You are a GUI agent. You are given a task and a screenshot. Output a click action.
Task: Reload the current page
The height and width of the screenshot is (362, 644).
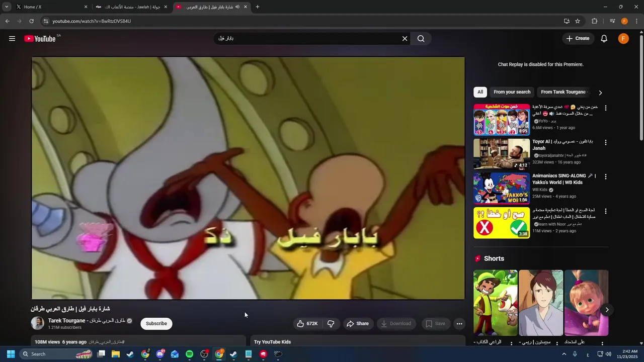click(x=31, y=21)
